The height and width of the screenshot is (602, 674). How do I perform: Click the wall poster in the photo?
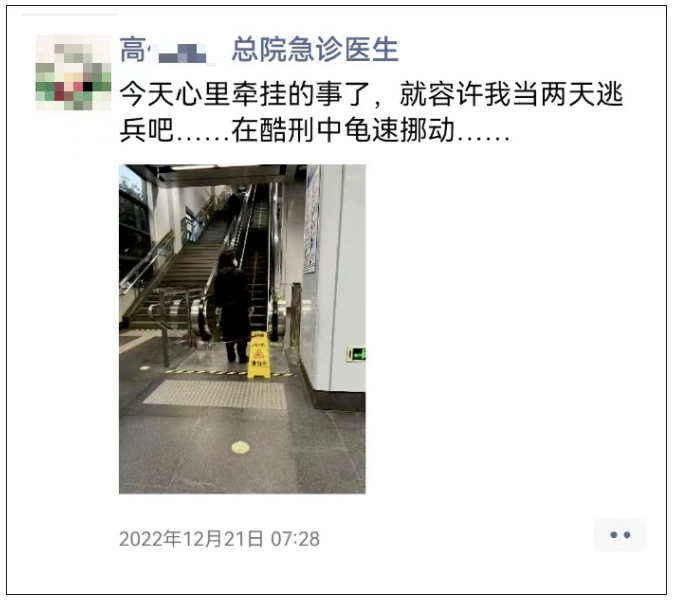click(312, 219)
